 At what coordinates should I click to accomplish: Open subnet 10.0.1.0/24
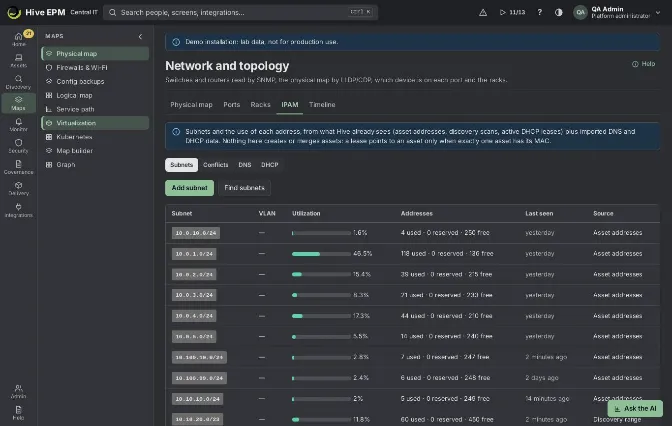(x=194, y=254)
